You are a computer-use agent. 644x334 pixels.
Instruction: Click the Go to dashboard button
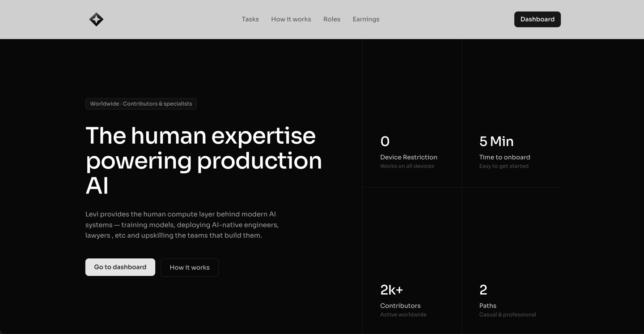[x=120, y=267]
